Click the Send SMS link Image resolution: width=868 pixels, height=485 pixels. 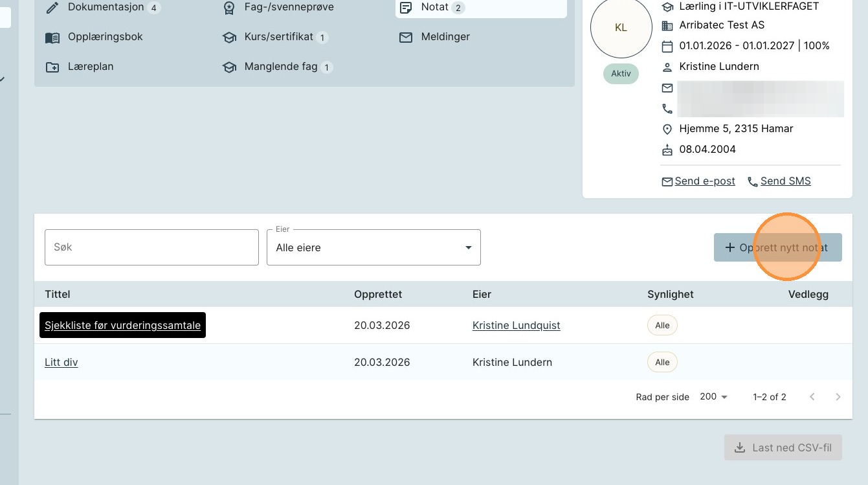(x=785, y=181)
